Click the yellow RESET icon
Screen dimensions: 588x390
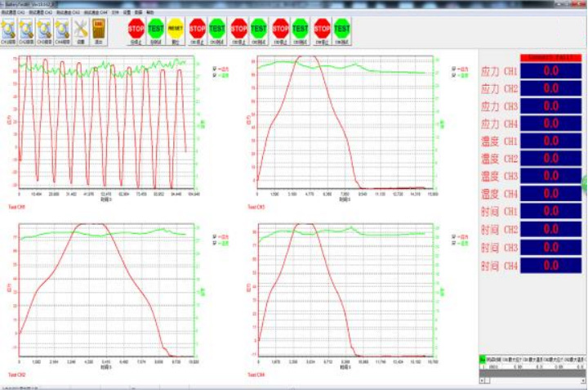point(175,30)
